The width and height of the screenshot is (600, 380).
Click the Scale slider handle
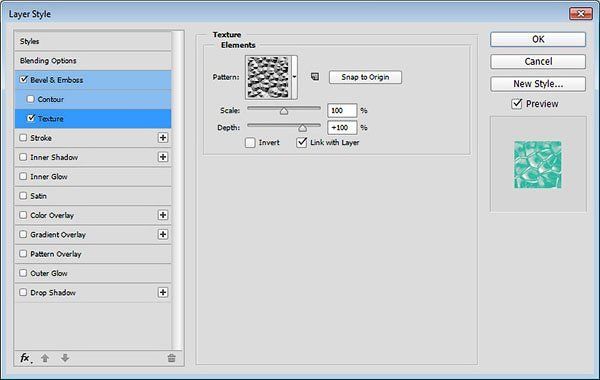284,111
